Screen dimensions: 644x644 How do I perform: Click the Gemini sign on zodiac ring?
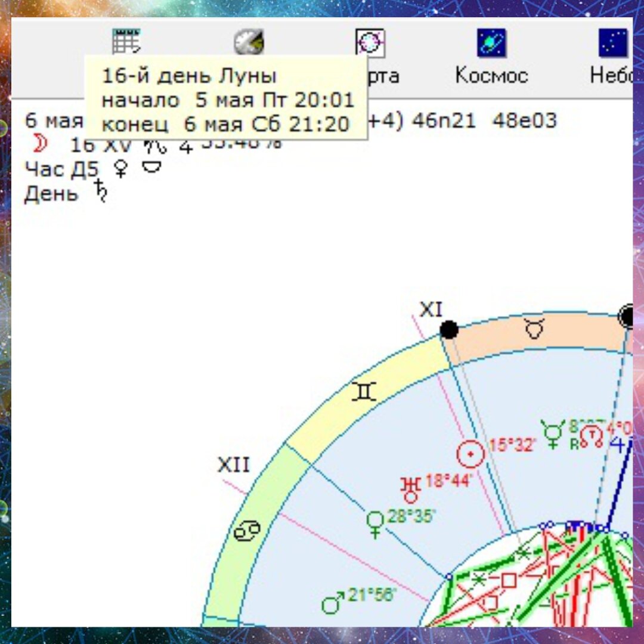364,392
